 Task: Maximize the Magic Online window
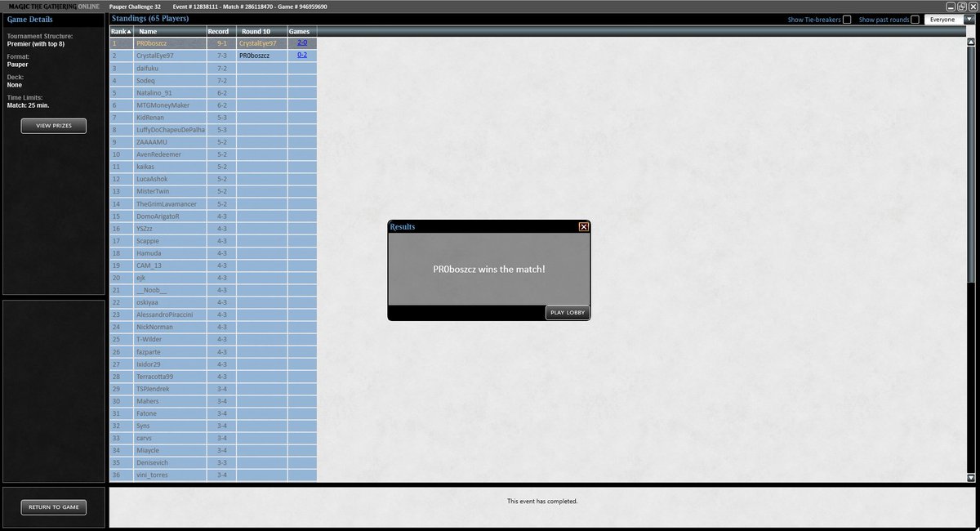960,6
